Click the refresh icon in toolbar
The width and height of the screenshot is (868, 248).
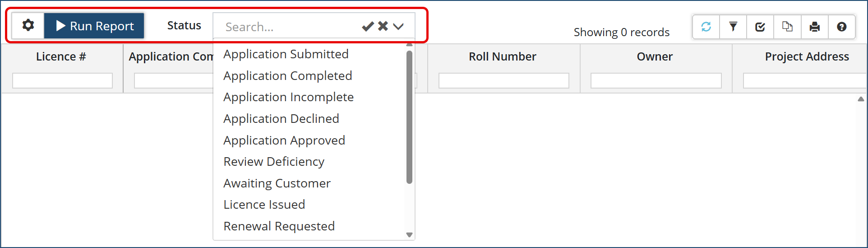pos(706,27)
